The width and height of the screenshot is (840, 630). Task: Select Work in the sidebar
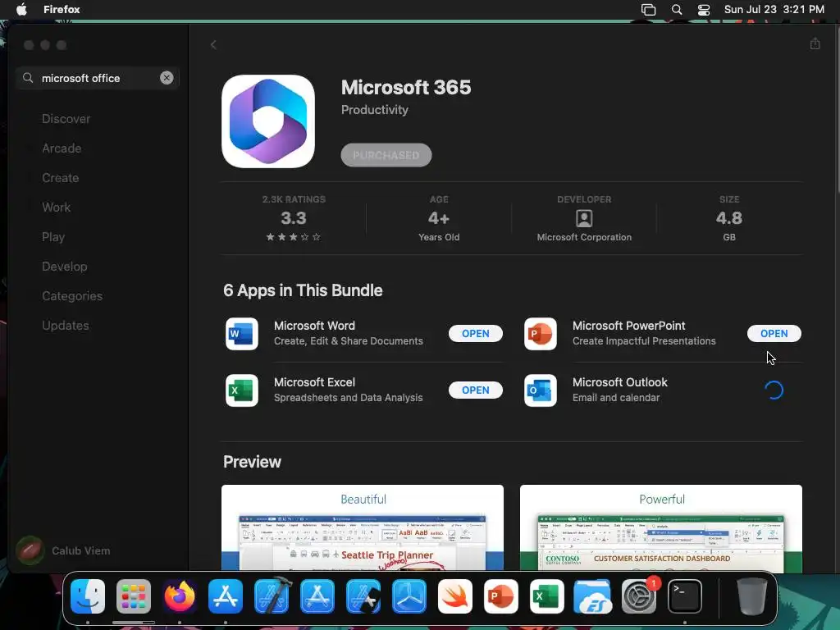tap(57, 208)
